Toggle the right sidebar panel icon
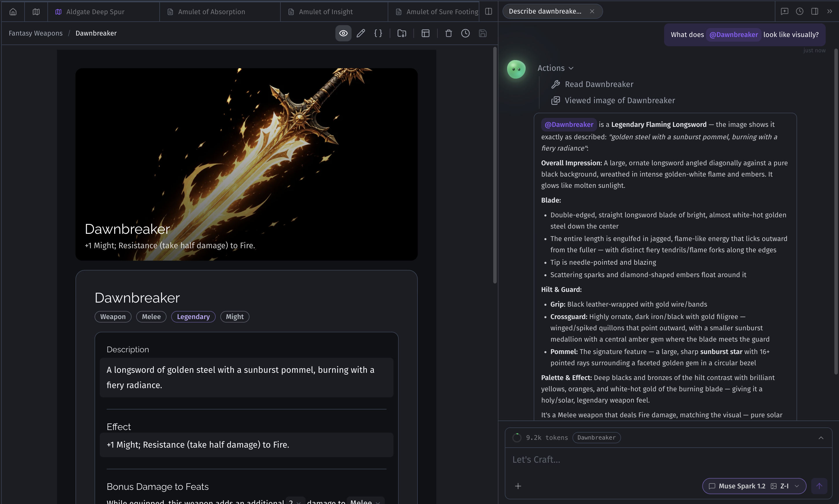The width and height of the screenshot is (839, 504). [x=814, y=12]
